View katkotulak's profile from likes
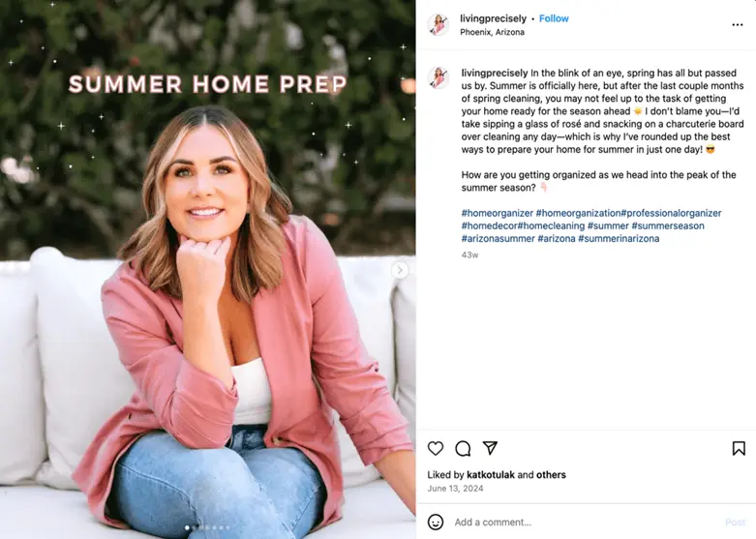Screen dimensions: 756x539 491,474
